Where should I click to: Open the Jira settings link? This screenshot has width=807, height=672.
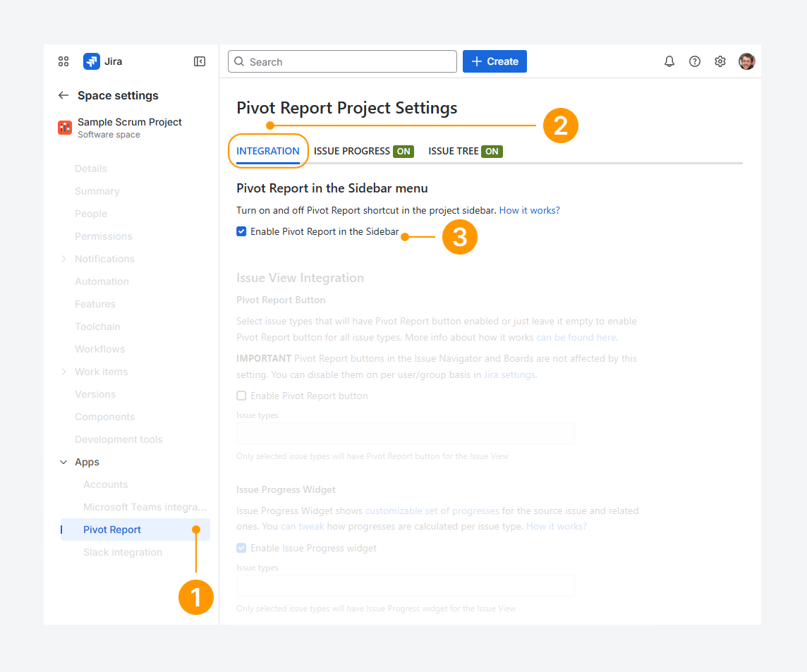pos(509,374)
